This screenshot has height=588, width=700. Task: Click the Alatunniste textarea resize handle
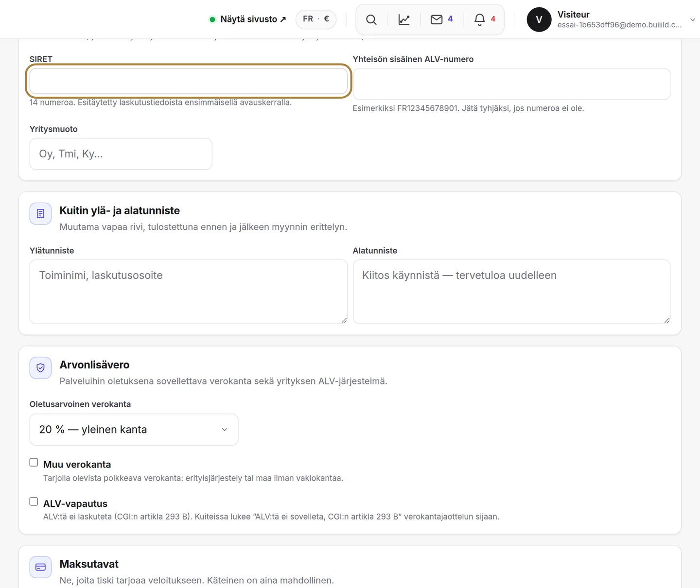point(667,320)
